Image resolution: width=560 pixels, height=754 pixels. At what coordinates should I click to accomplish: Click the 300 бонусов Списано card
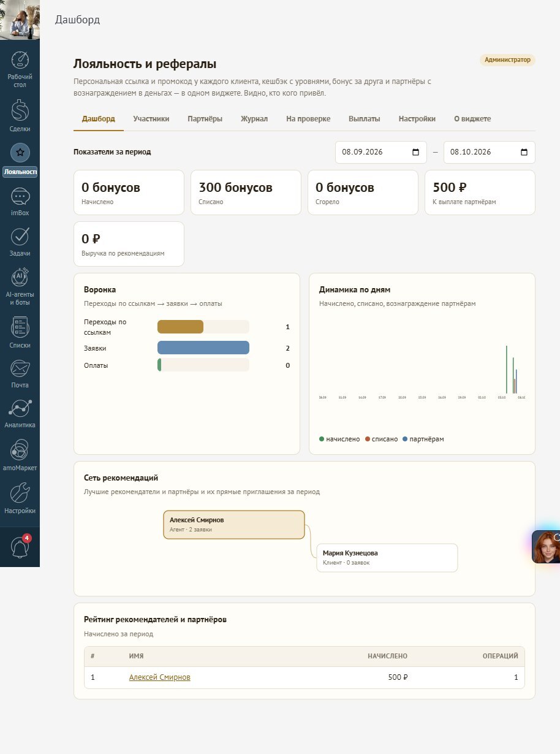coord(246,192)
